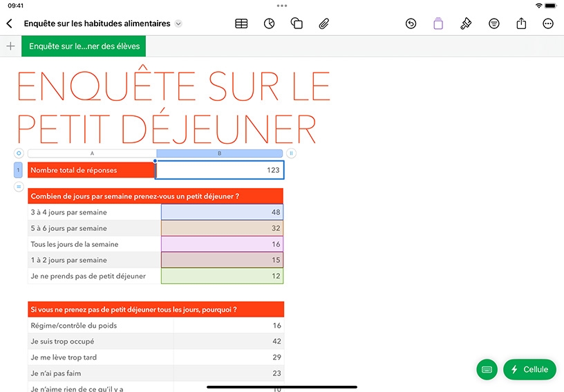
Task: Tap the ENQUÊTE SUR LE PETIT DÉJEUNER title
Action: click(173, 105)
